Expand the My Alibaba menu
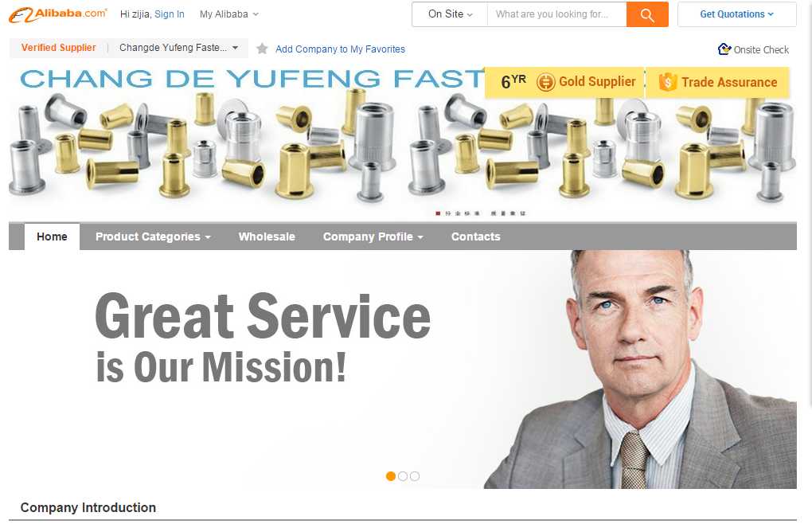This screenshot has height=524, width=812. click(229, 14)
